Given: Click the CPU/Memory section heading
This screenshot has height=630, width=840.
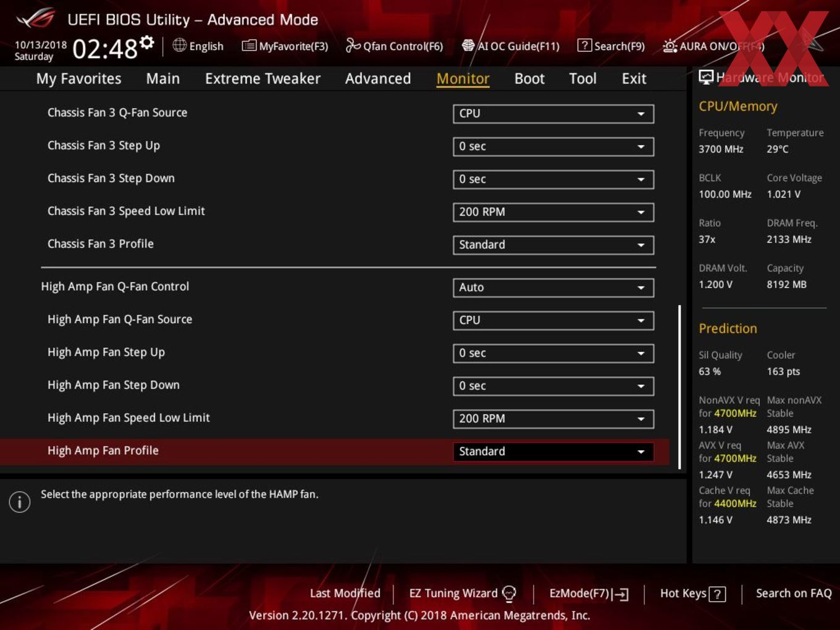Looking at the screenshot, I should (x=737, y=106).
